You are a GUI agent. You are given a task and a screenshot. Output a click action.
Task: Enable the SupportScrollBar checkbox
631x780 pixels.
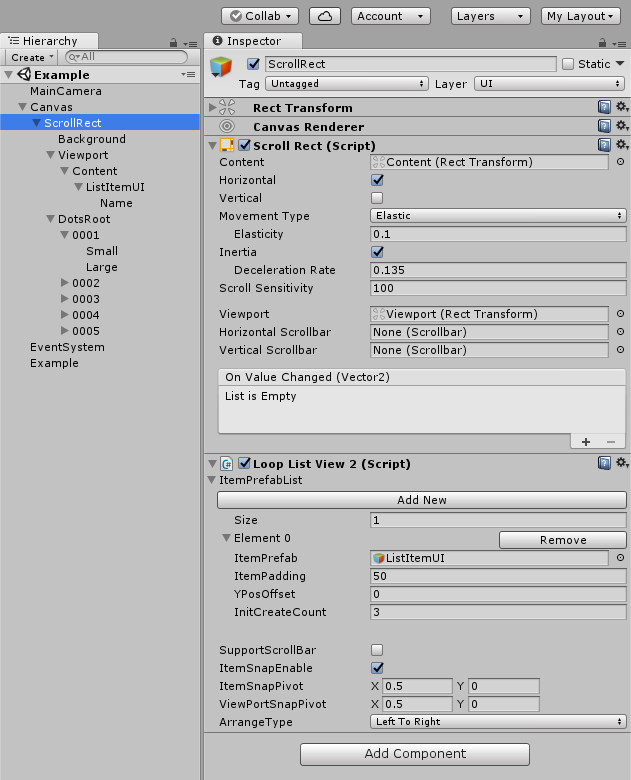(377, 650)
